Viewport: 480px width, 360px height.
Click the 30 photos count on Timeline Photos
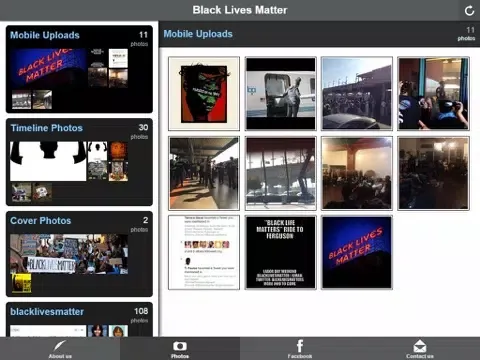pos(140,131)
